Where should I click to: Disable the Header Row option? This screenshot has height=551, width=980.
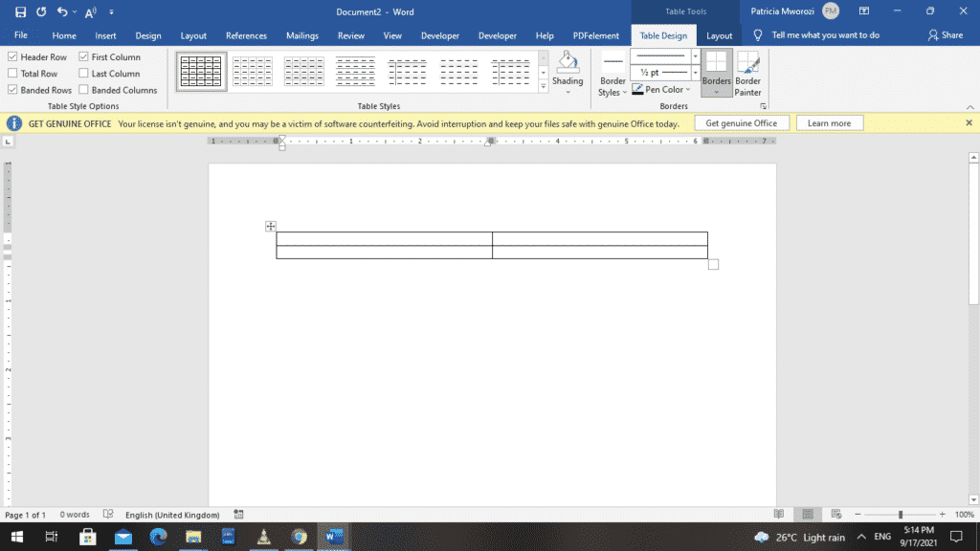(x=11, y=56)
